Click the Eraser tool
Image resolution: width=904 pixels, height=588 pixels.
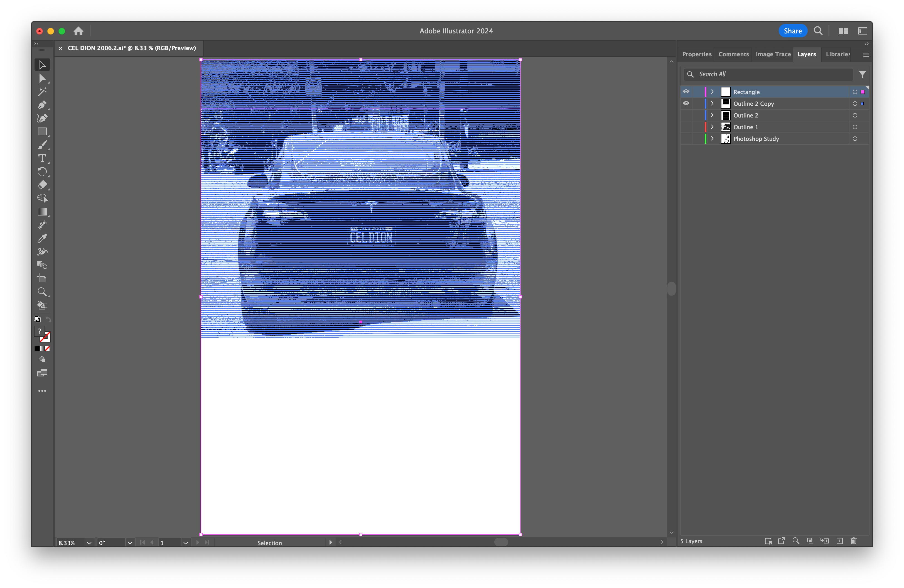click(x=42, y=185)
